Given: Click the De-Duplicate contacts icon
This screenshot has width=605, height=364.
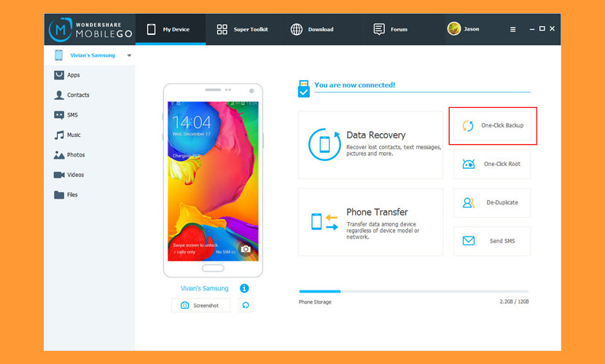Looking at the screenshot, I should click(469, 202).
